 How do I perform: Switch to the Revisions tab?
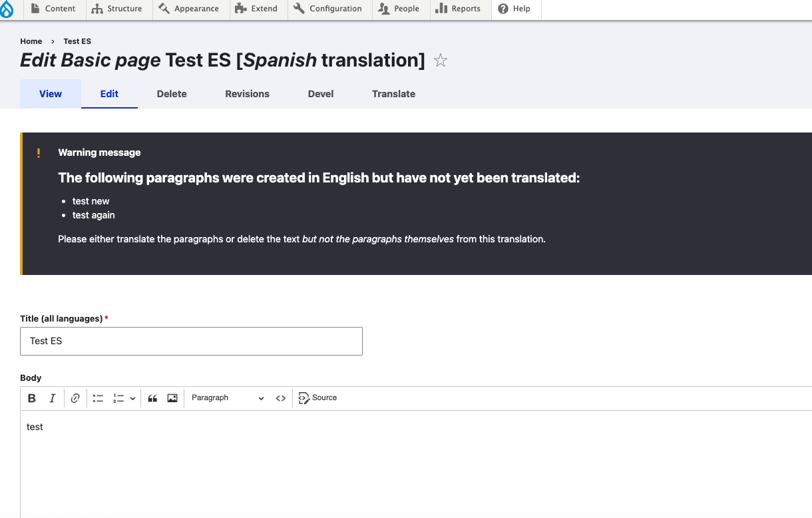click(247, 94)
